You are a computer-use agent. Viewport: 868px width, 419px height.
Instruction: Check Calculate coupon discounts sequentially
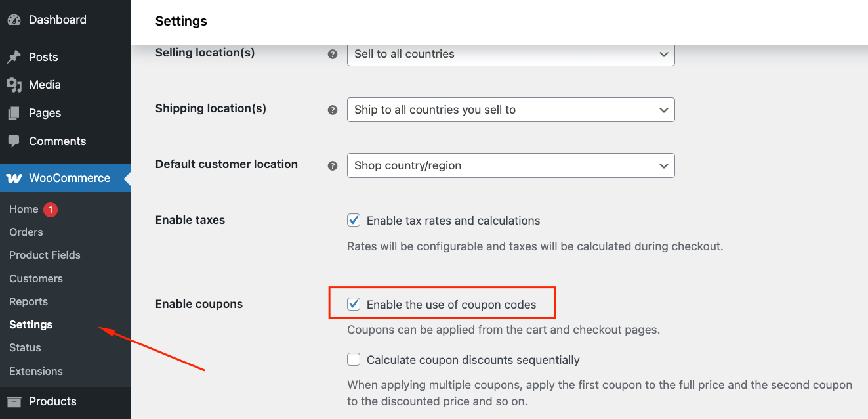coord(354,359)
